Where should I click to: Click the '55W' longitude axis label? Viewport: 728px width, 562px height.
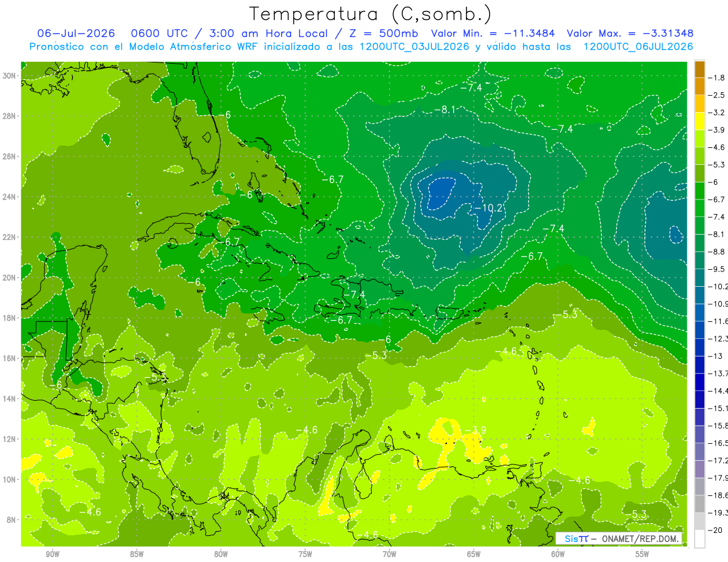click(x=642, y=554)
